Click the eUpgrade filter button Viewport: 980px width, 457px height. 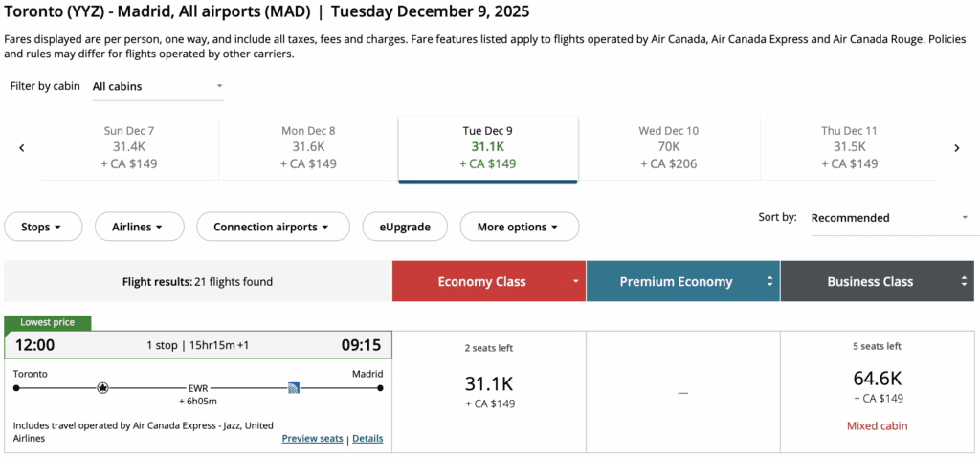[x=404, y=228]
